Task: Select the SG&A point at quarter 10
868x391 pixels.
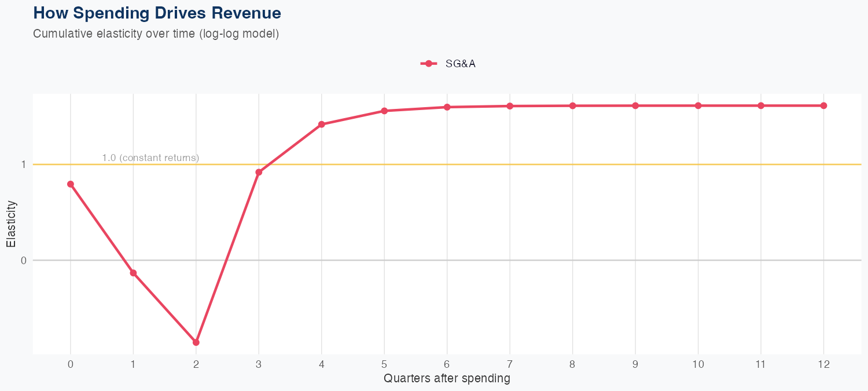Action: (x=698, y=105)
